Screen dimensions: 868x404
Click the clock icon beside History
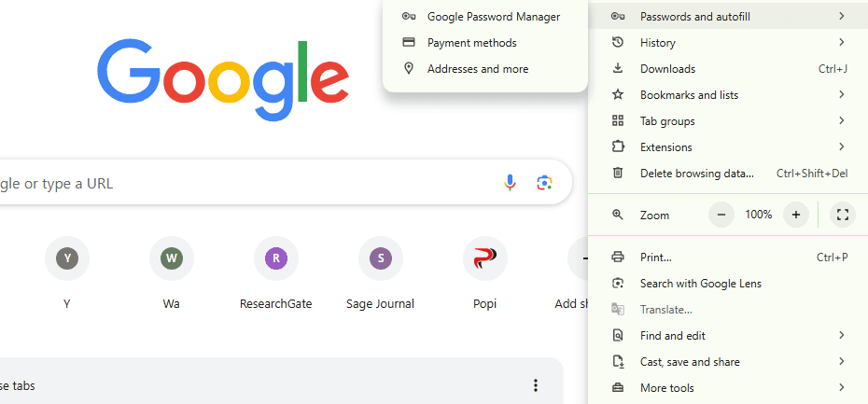[618, 43]
